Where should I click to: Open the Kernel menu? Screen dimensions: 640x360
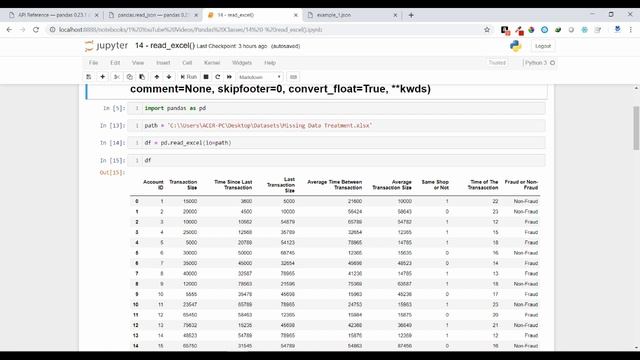[212, 63]
